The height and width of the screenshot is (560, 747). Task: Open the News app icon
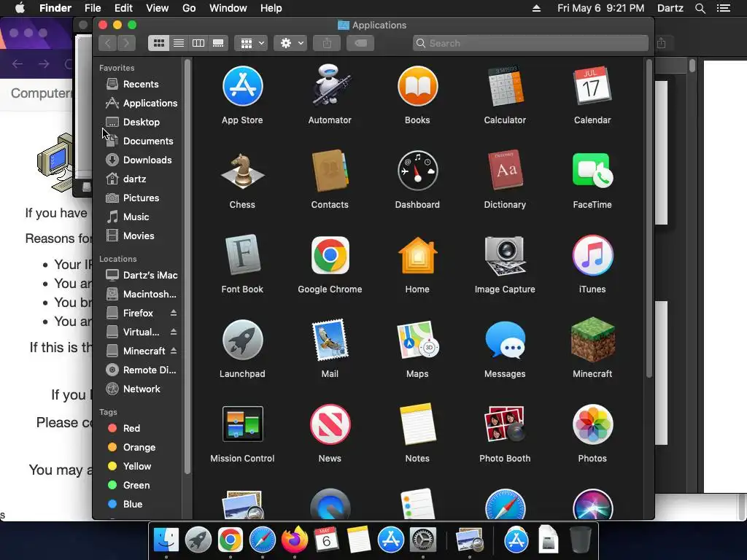point(330,424)
